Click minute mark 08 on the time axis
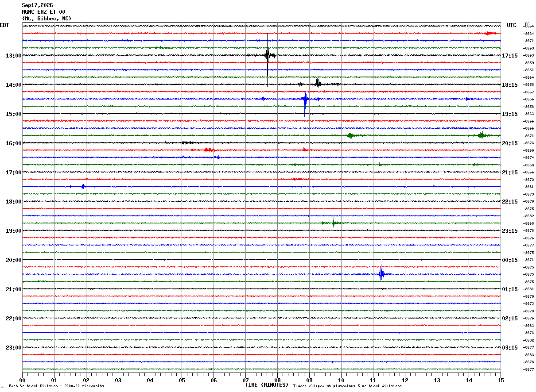 277,380
